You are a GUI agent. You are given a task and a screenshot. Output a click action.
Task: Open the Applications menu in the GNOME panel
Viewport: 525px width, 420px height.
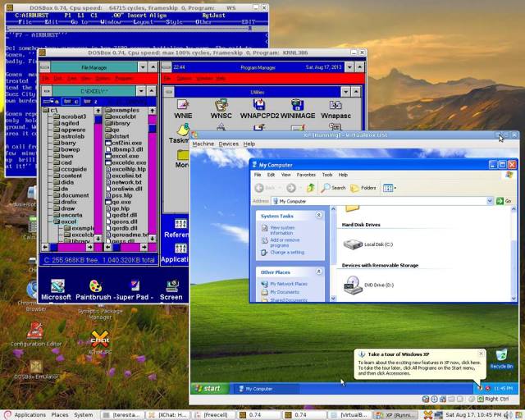click(25, 414)
